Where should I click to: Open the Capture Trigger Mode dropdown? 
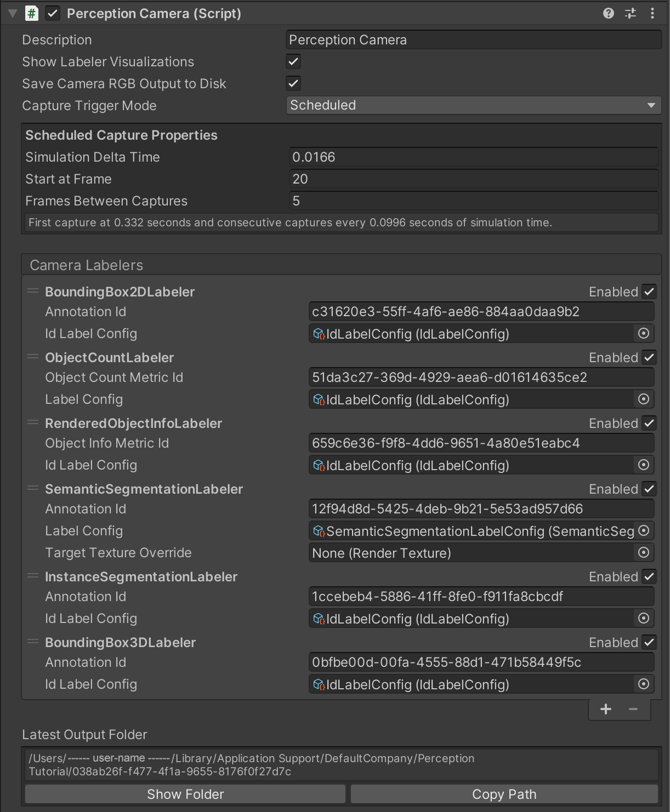click(x=473, y=105)
